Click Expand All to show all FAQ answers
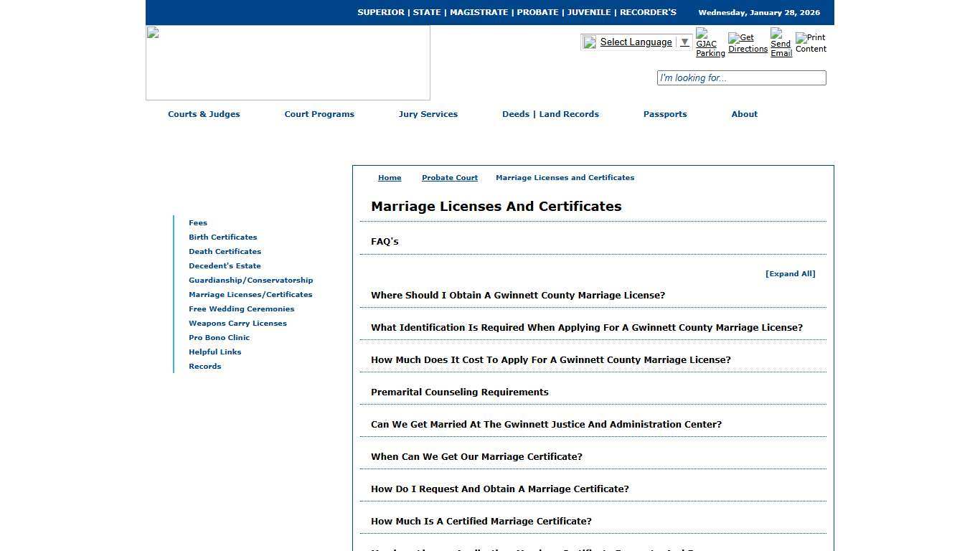980x551 pixels. coord(790,273)
